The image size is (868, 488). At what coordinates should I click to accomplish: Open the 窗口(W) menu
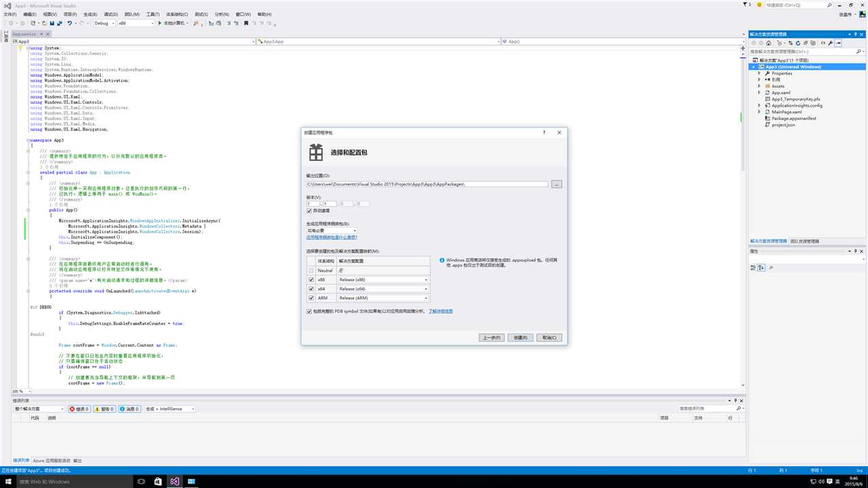[243, 14]
